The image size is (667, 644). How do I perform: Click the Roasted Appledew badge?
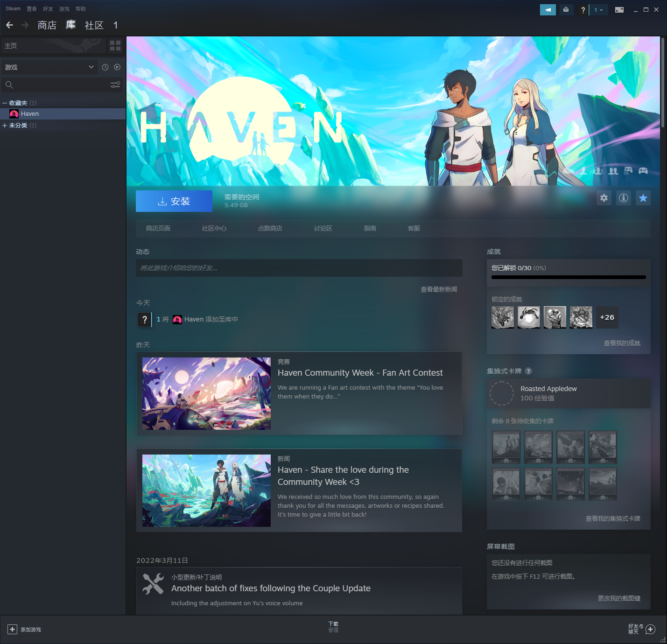point(569,393)
